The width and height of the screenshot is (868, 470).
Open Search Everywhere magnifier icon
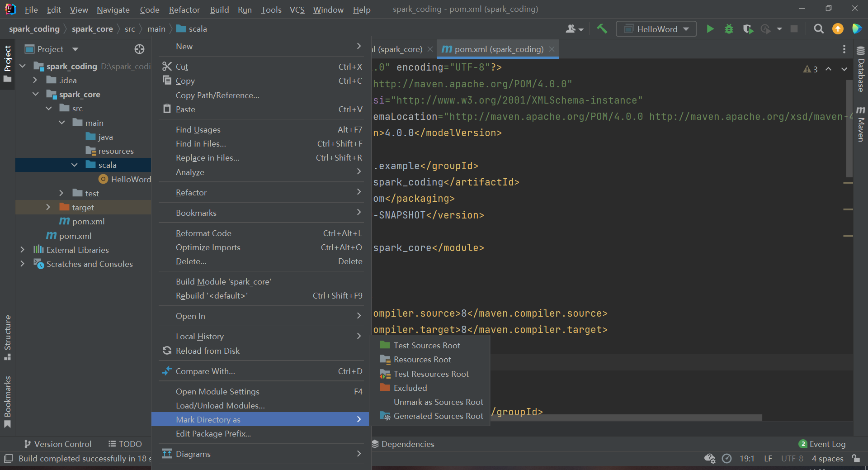point(818,29)
